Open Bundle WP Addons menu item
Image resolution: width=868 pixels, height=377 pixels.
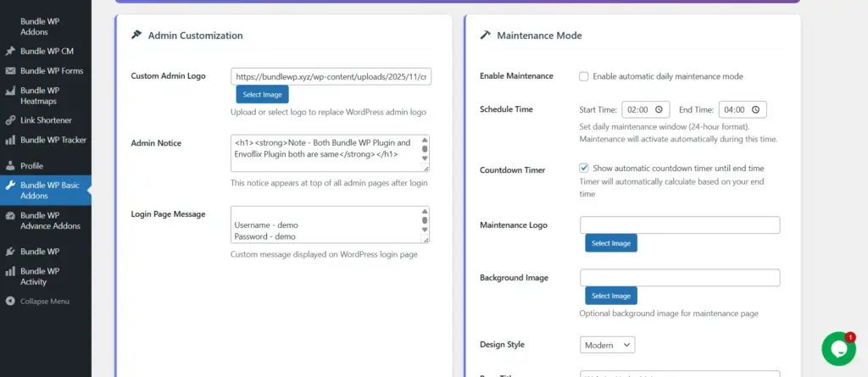click(x=46, y=26)
